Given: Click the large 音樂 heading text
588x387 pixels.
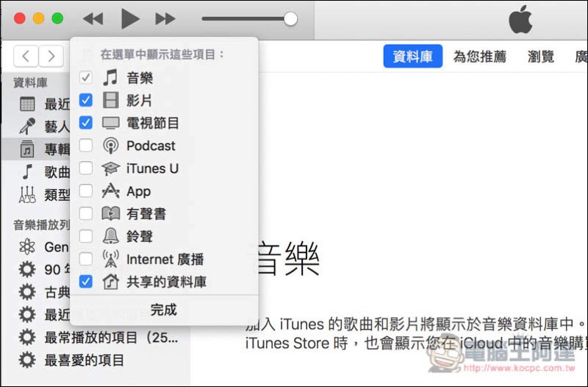Looking at the screenshot, I should click(289, 259).
